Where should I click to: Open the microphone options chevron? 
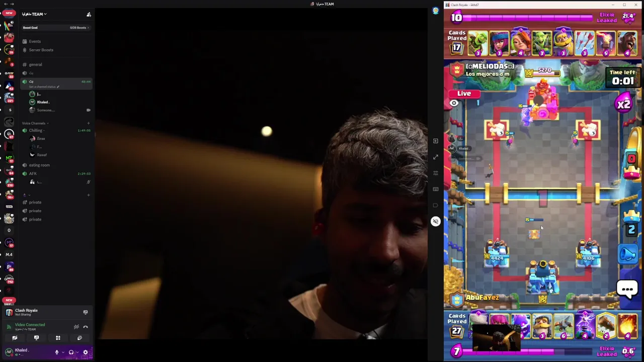[62, 352]
